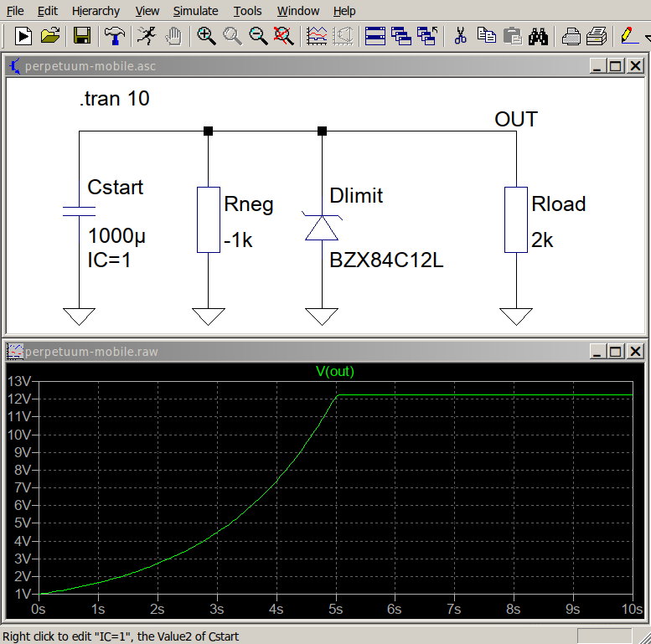651x644 pixels.
Task: Click the perpetuum-mobile.asc title bar text
Action: click(x=90, y=66)
